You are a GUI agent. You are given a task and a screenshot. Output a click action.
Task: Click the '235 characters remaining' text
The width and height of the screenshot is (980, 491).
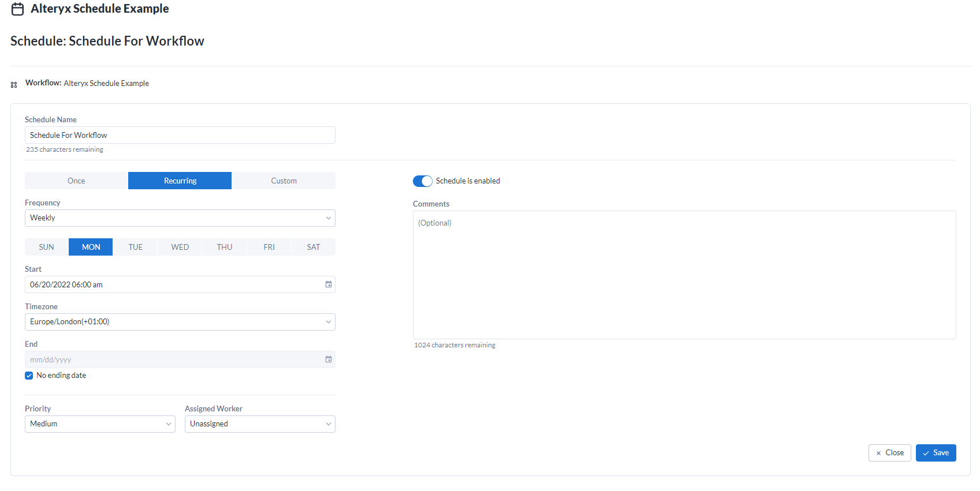pyautogui.click(x=65, y=149)
